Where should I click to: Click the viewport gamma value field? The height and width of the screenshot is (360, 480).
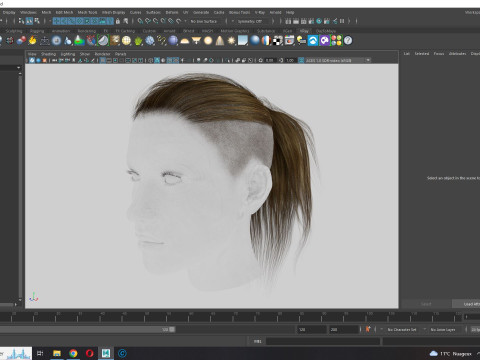click(290, 60)
